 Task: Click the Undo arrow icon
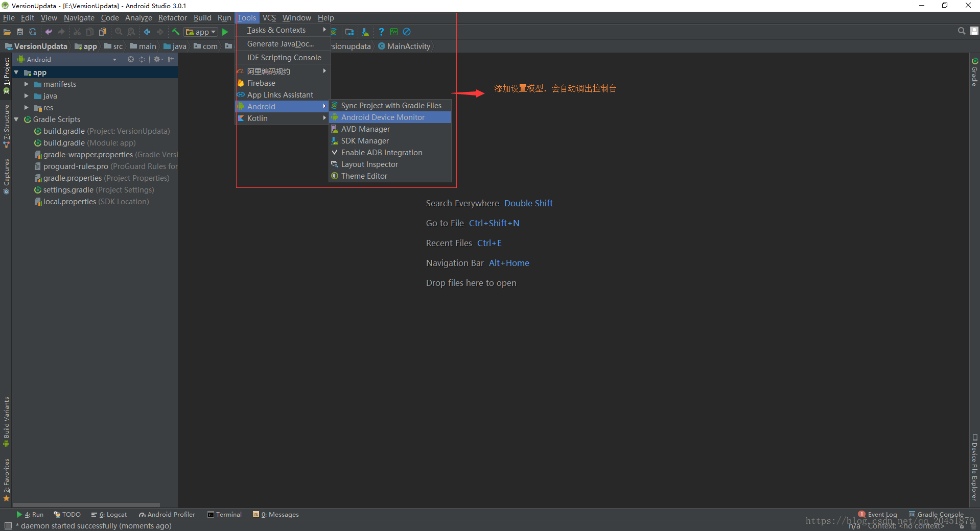tap(49, 32)
